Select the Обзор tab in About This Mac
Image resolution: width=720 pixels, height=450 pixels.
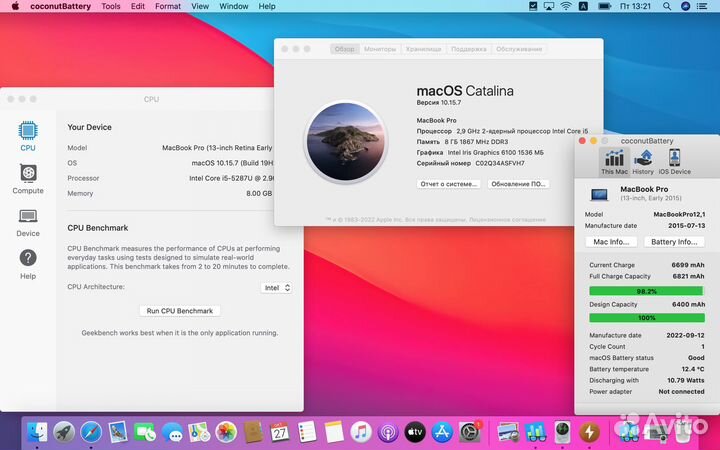tap(344, 49)
